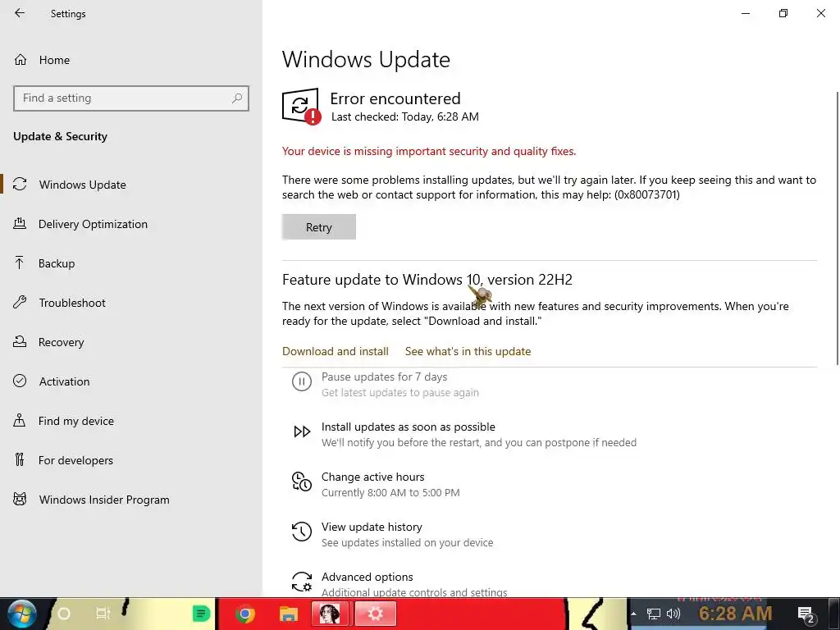Click the active hours clock icon
Image resolution: width=840 pixels, height=630 pixels.
pos(302,481)
